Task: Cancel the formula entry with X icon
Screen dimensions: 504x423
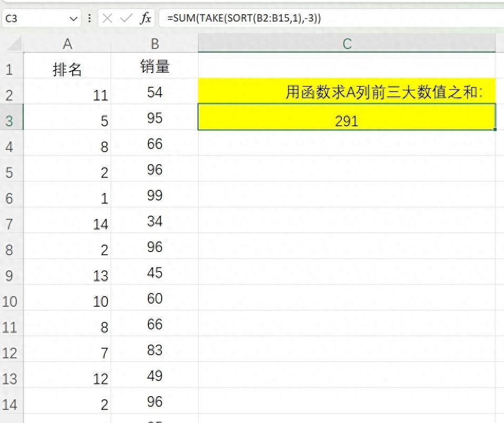Action: coord(107,18)
